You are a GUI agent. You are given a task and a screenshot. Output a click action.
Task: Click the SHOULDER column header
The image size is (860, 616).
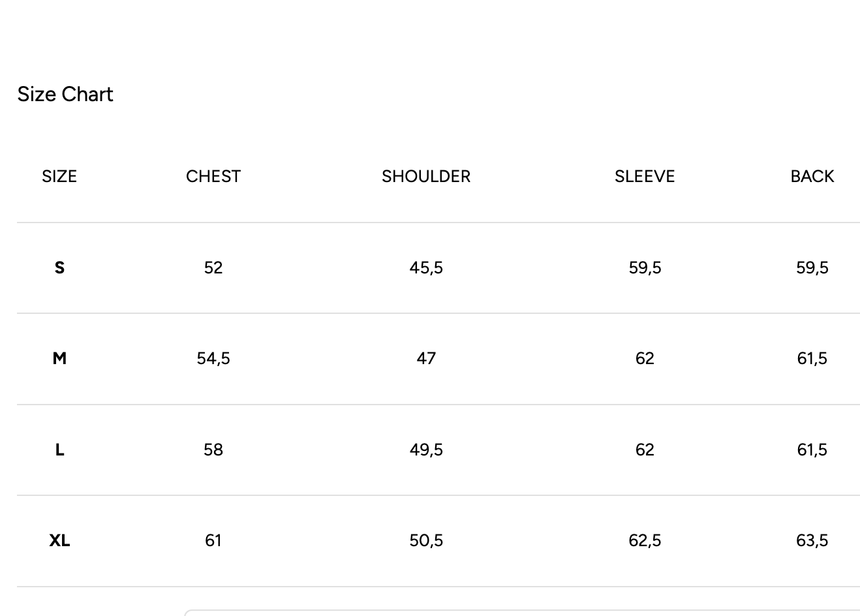point(426,177)
